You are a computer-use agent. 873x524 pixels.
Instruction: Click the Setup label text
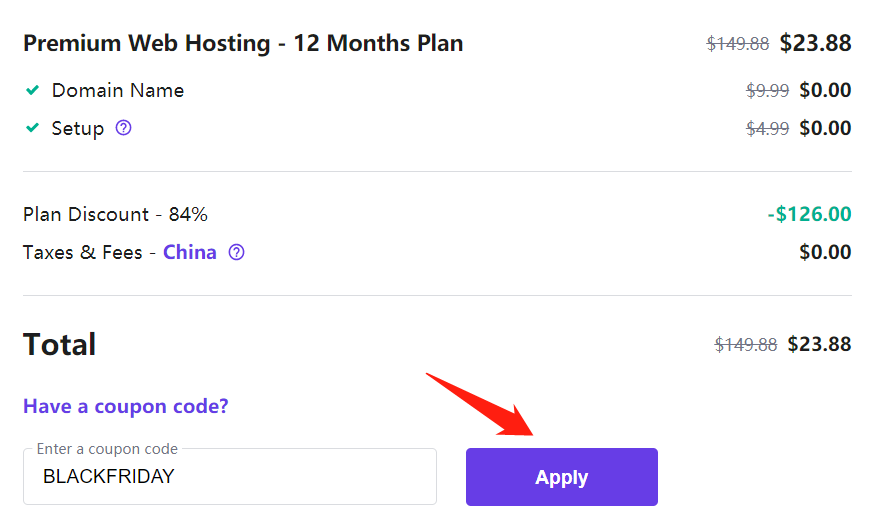[x=78, y=128]
